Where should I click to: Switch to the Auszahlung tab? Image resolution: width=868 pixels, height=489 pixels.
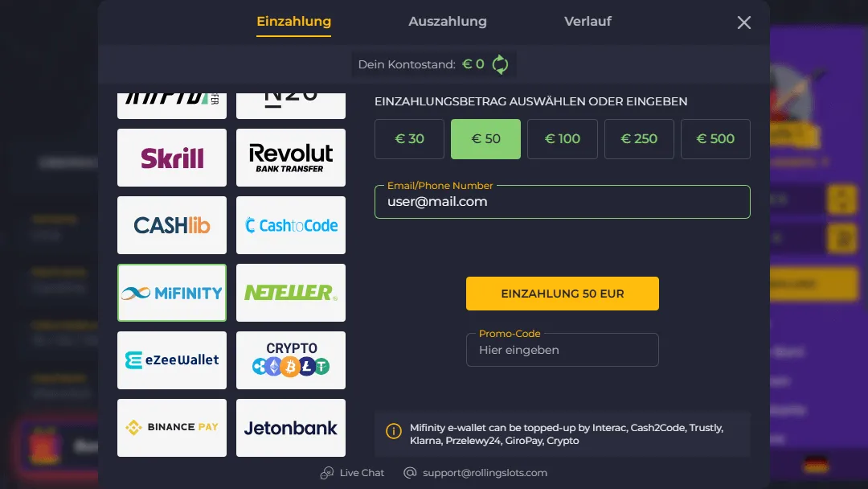coord(448,21)
